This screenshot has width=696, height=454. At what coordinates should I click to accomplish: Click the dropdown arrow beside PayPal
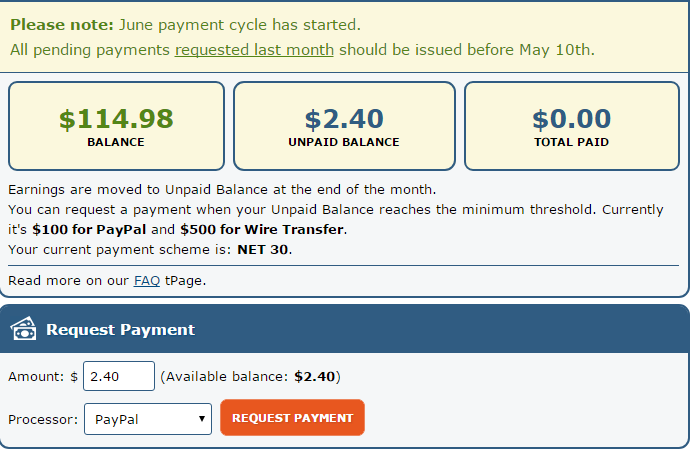point(202,419)
